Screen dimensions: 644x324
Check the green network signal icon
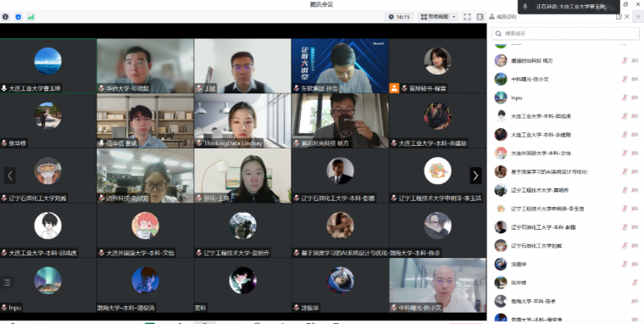[31, 17]
